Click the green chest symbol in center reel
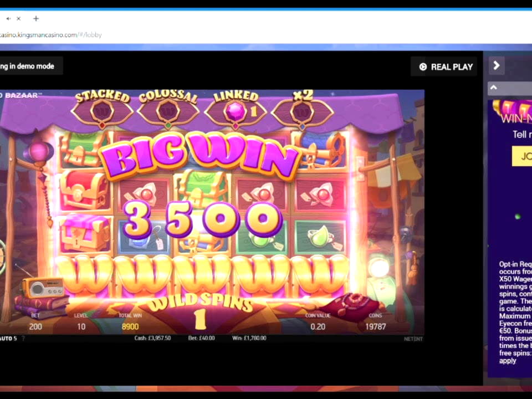The width and height of the screenshot is (532, 399). 202,187
